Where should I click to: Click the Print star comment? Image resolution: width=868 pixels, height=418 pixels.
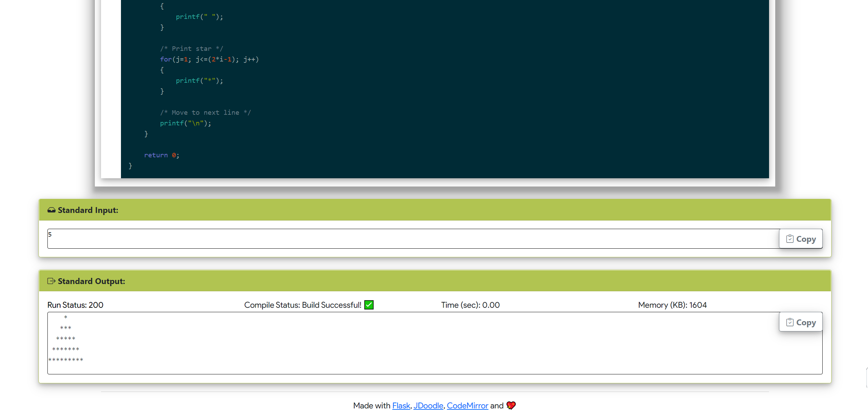(191, 49)
